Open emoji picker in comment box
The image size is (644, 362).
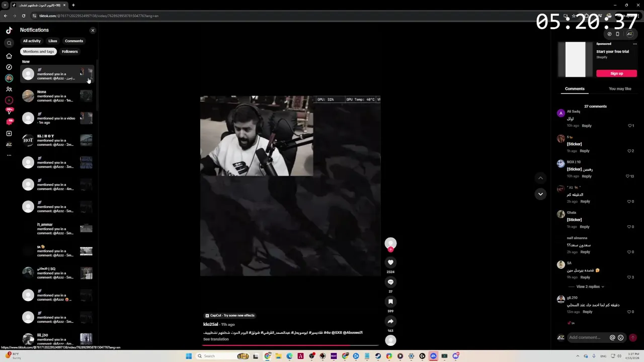(620, 338)
